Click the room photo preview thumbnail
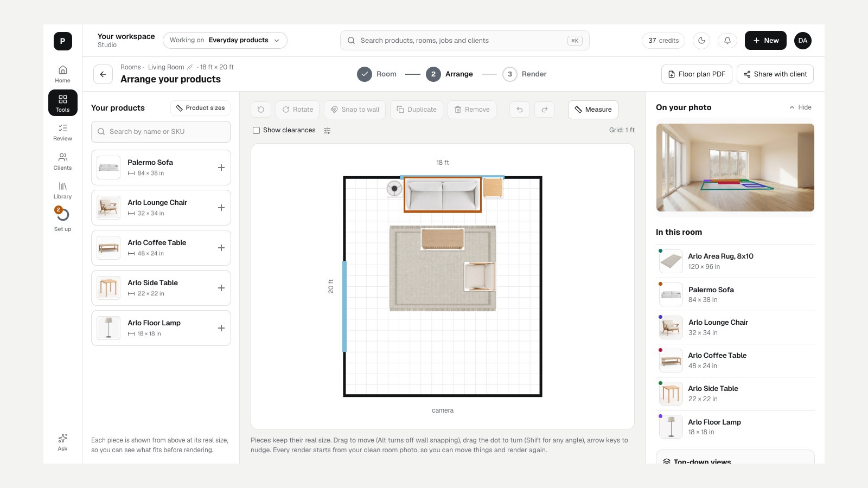The height and width of the screenshot is (488, 868). (x=735, y=168)
